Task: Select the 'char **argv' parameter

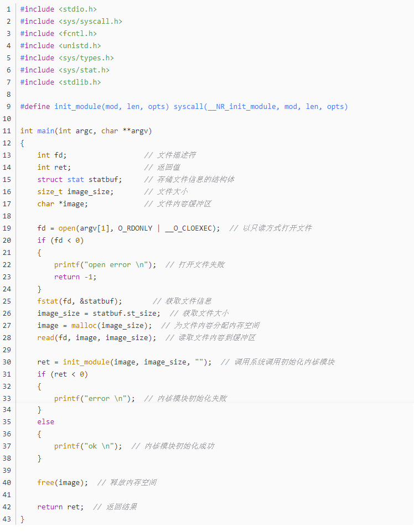Action: pyautogui.click(x=125, y=131)
